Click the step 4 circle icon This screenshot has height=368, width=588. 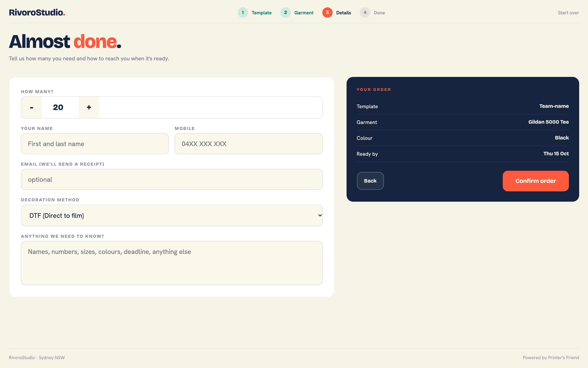(365, 12)
